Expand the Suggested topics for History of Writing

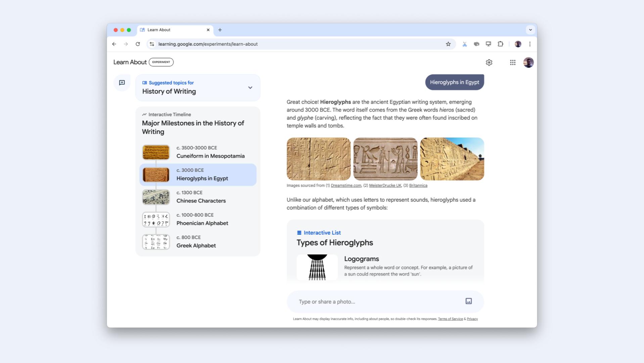tap(250, 88)
